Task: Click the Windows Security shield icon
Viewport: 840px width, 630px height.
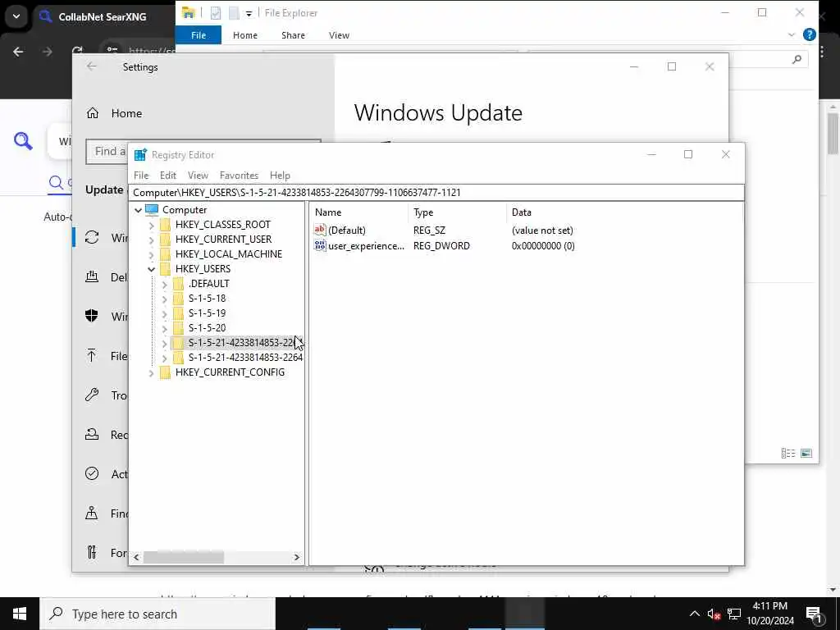Action: (x=92, y=316)
